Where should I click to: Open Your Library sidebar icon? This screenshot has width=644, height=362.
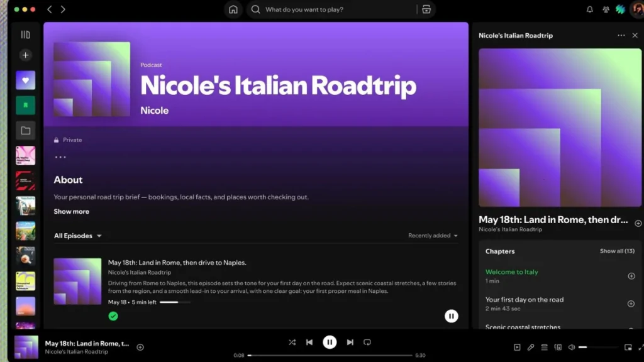pyautogui.click(x=25, y=35)
